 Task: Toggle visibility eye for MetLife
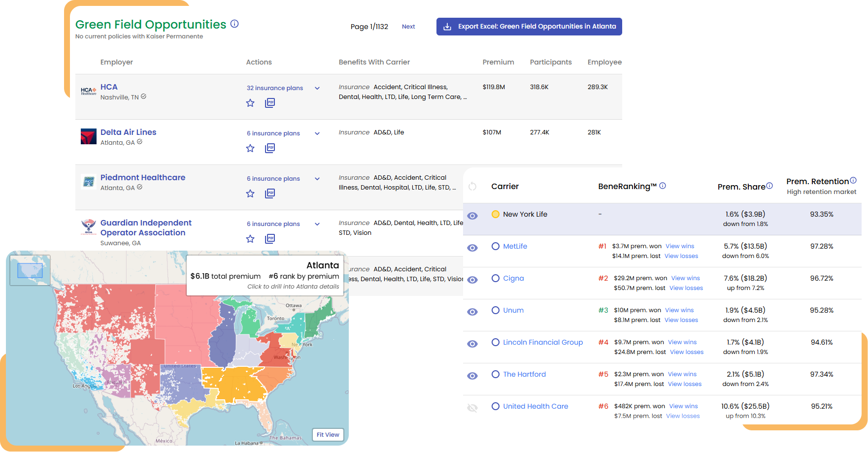click(472, 248)
